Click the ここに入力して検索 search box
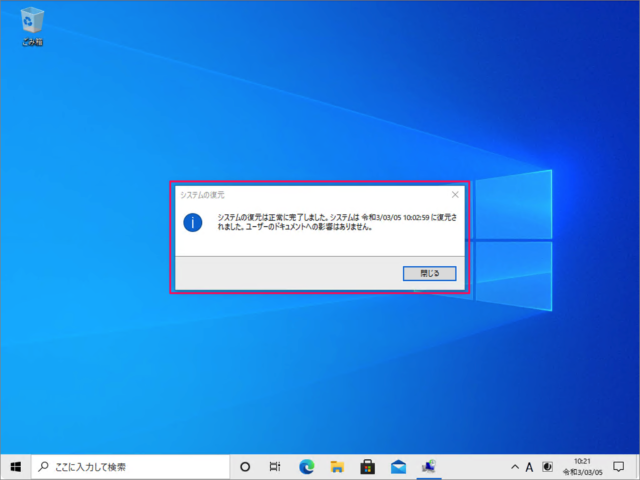This screenshot has width=640, height=480. (131, 467)
